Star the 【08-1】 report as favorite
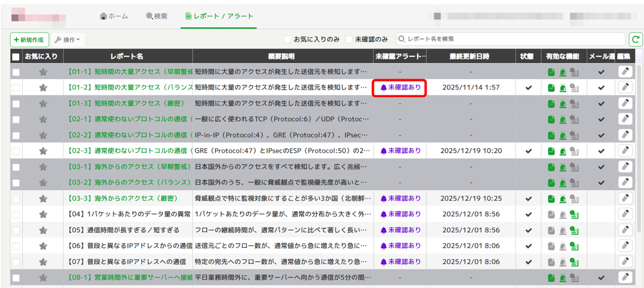Viewport: 644px width, 288px height. (43, 278)
